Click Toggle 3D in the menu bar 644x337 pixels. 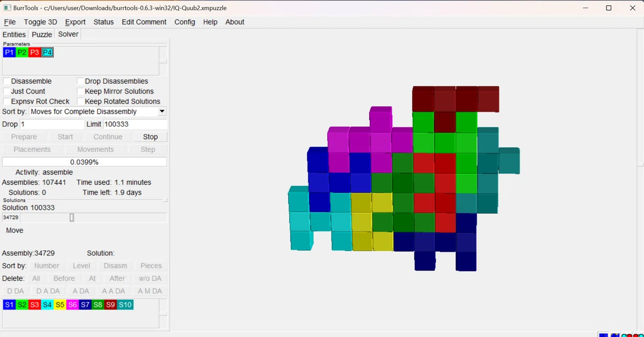(40, 22)
